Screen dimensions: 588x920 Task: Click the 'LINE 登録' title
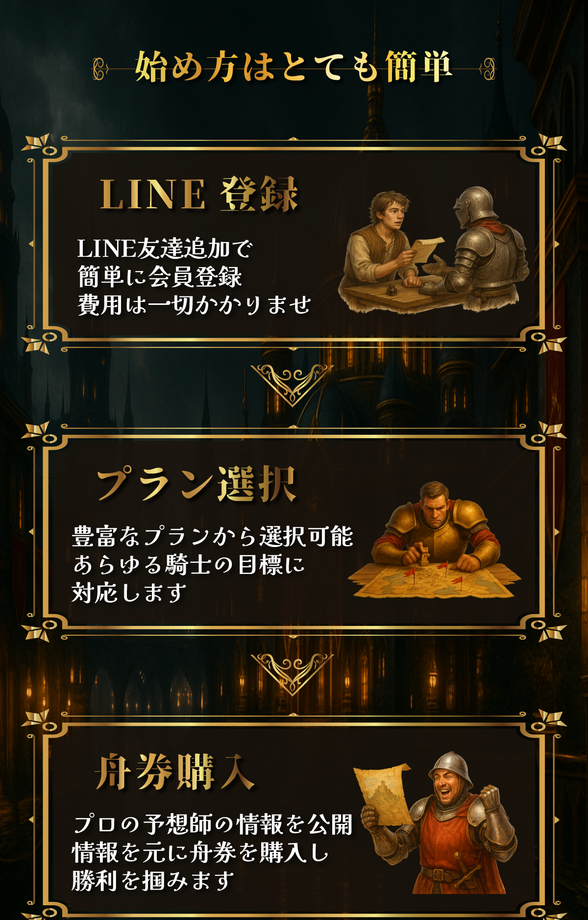tap(199, 194)
